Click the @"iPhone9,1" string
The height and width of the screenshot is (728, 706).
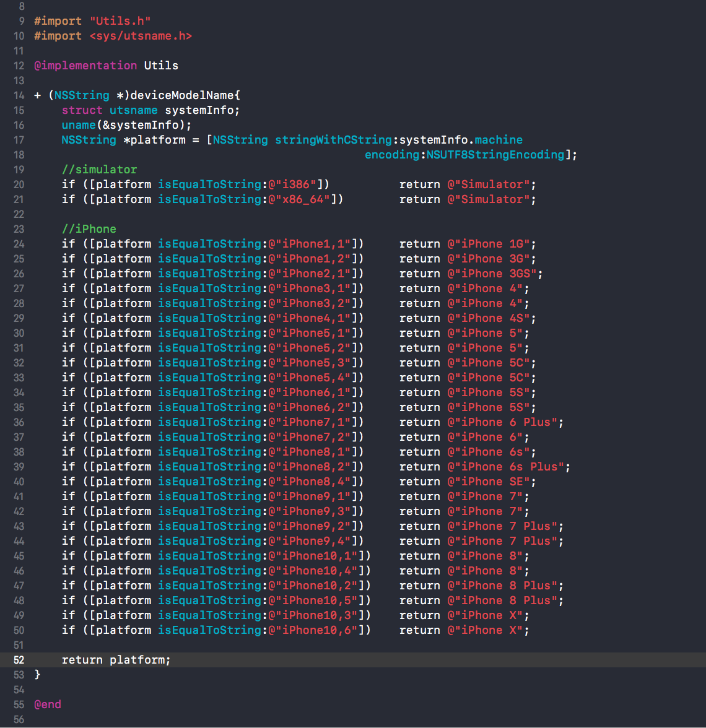click(x=310, y=496)
